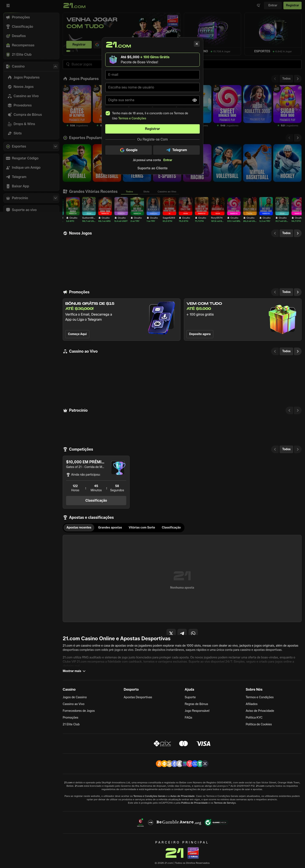
Task: Collapse the Cassino sidebar section
Action: [55, 66]
